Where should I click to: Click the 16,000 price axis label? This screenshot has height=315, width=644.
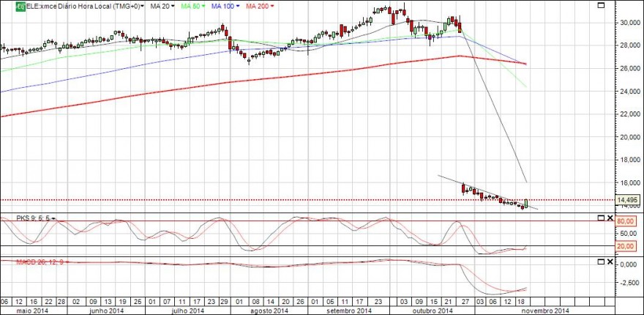(x=631, y=182)
